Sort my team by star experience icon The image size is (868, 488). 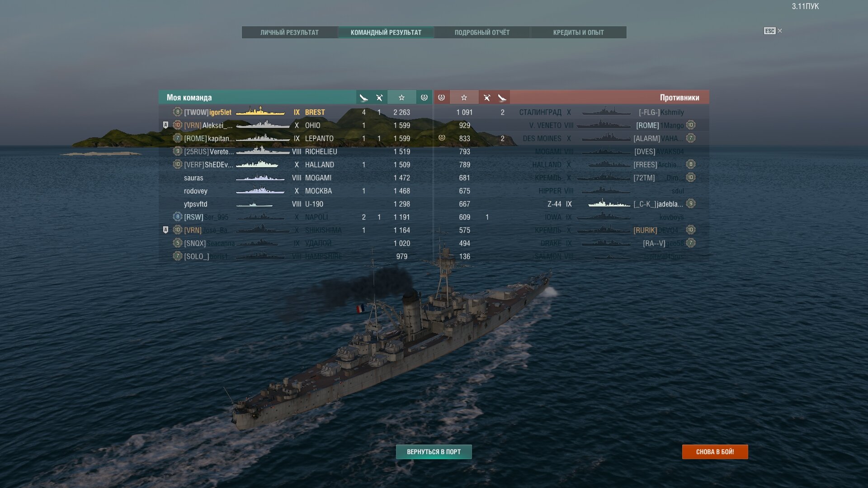click(x=401, y=98)
